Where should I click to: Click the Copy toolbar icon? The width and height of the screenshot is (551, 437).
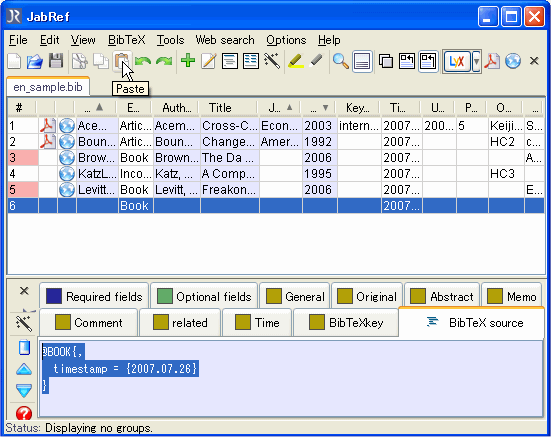[101, 61]
